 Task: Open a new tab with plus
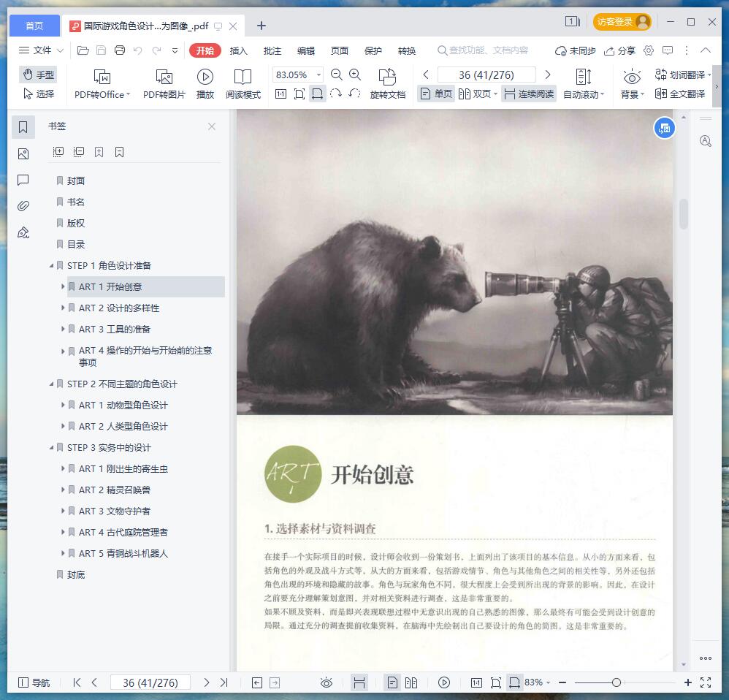point(262,26)
